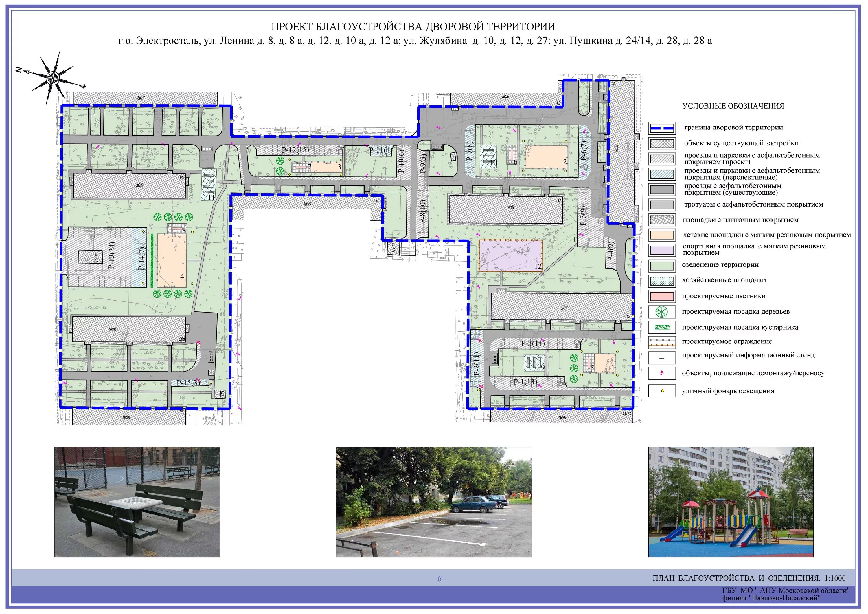Screen dimensions: 868x614
Task: Click the parking lot photo
Action: click(434, 502)
